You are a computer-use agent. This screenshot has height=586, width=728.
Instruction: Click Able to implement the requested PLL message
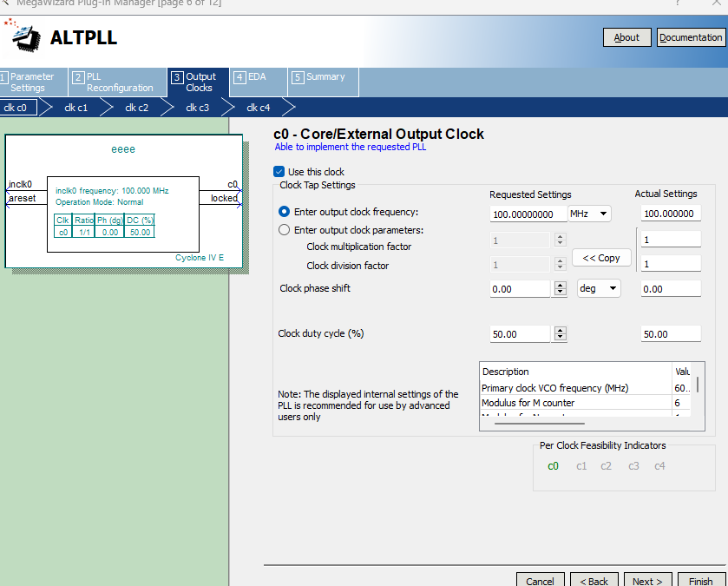[x=351, y=148]
